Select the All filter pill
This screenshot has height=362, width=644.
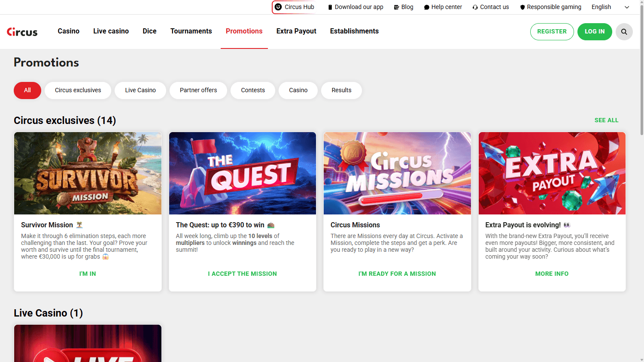[27, 90]
